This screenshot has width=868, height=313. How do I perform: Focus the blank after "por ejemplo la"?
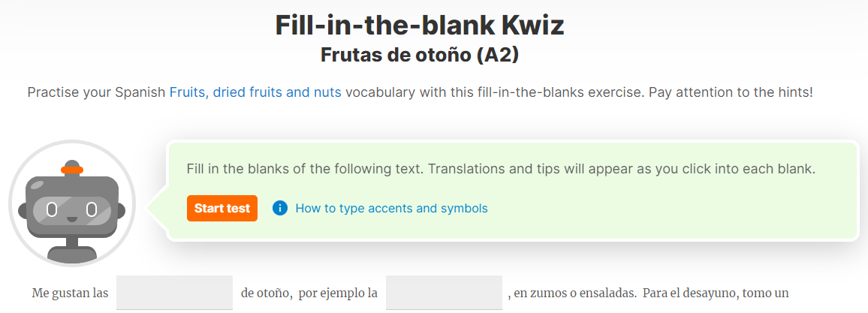click(x=444, y=293)
